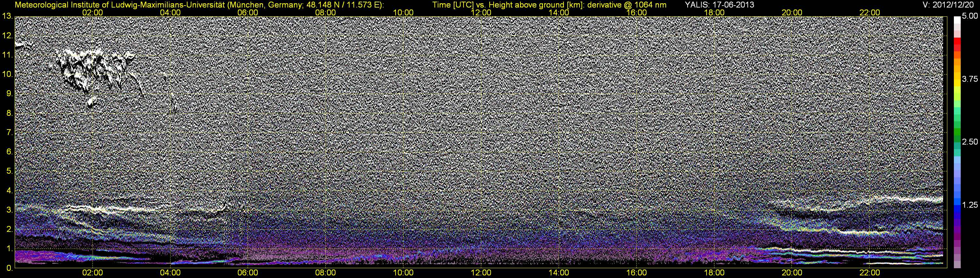The width and height of the screenshot is (980, 278).
Task: Click the 9. km height axis label
Action: coord(9,94)
